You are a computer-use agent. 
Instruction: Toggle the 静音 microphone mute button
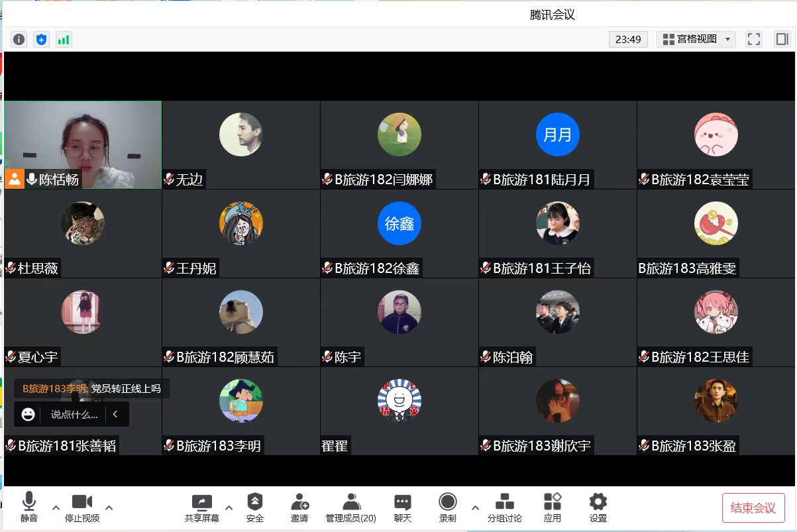click(29, 508)
